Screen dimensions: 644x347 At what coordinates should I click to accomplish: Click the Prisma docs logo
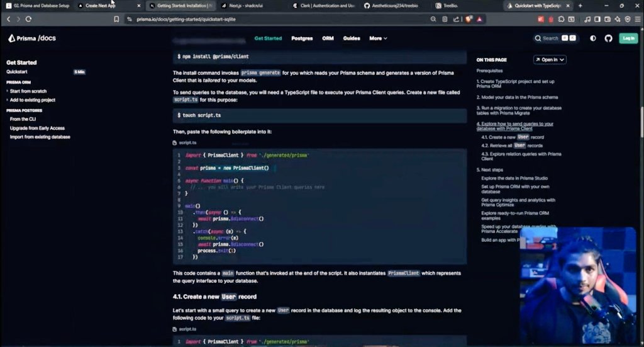coord(32,38)
